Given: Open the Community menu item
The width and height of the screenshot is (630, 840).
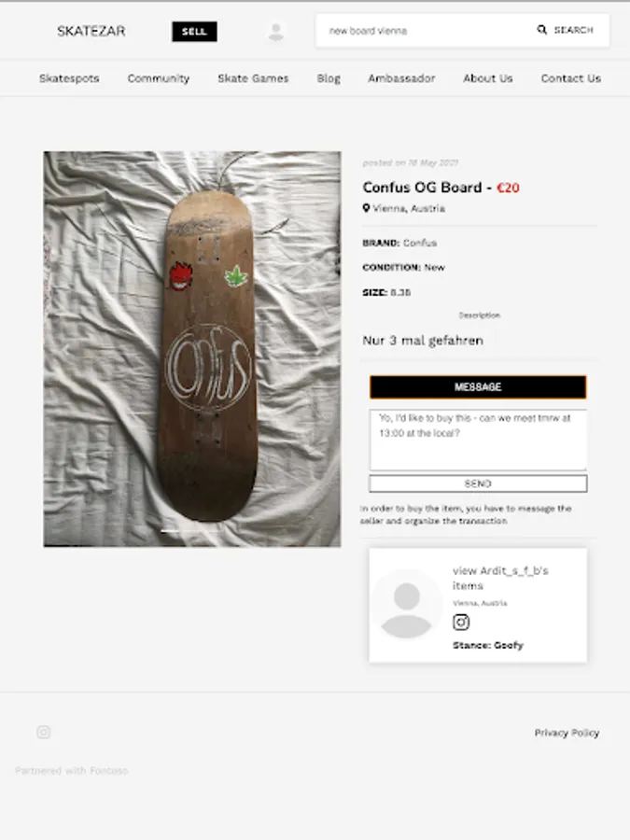Looking at the screenshot, I should (x=159, y=78).
